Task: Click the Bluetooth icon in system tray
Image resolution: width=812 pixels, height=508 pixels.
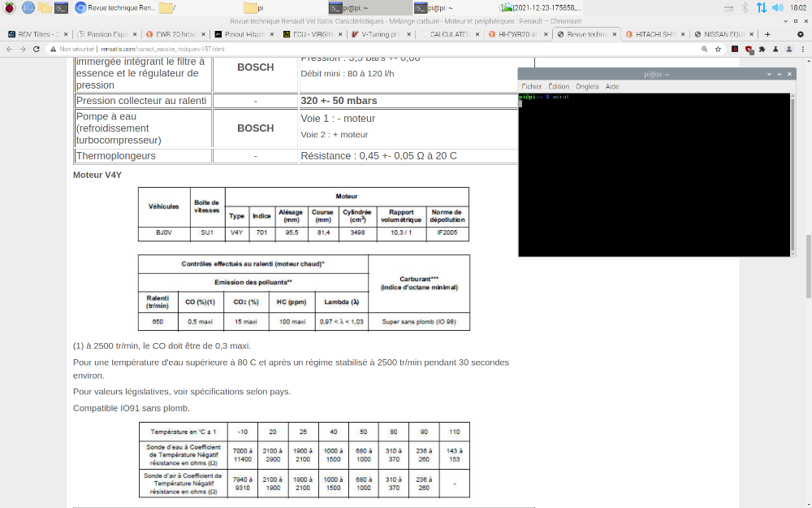Action: click(744, 7)
